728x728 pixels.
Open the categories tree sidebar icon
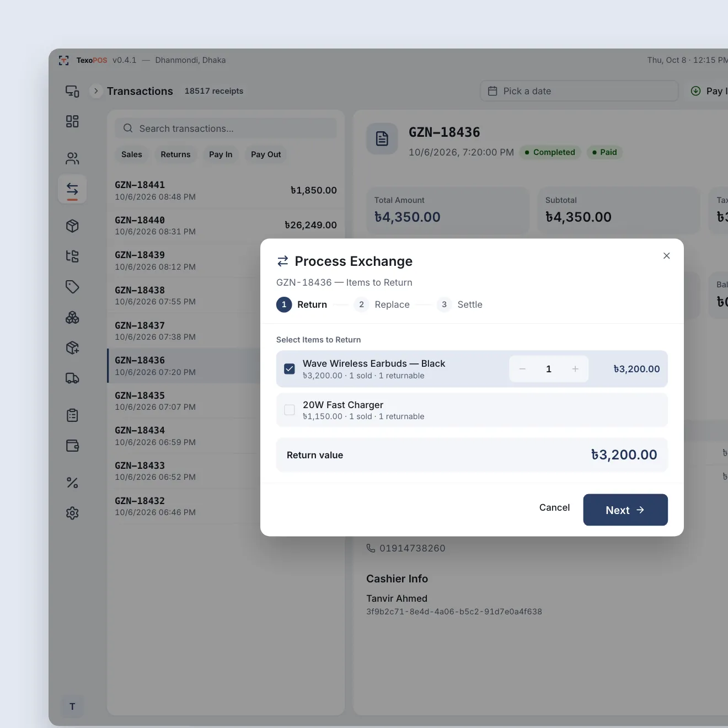click(72, 256)
